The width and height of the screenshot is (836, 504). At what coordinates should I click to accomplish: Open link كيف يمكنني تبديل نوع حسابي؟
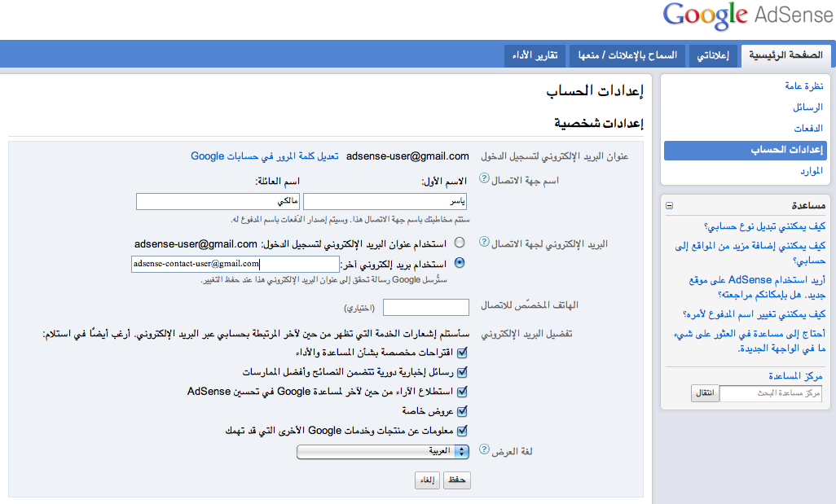tap(764, 226)
